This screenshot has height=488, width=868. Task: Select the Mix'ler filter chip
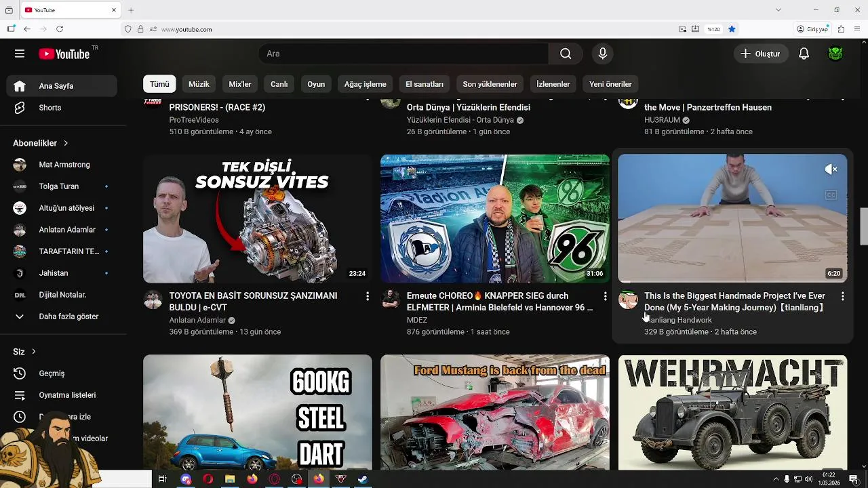coord(240,84)
